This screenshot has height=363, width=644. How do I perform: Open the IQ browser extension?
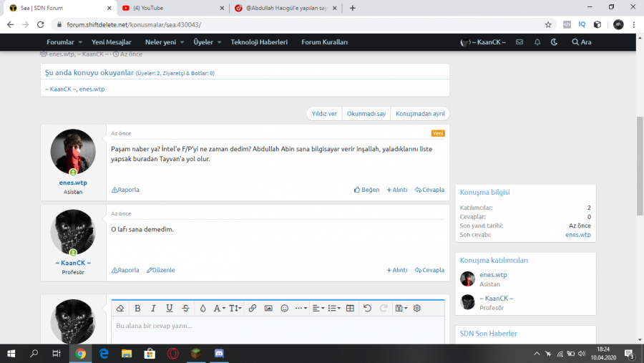pos(582,24)
